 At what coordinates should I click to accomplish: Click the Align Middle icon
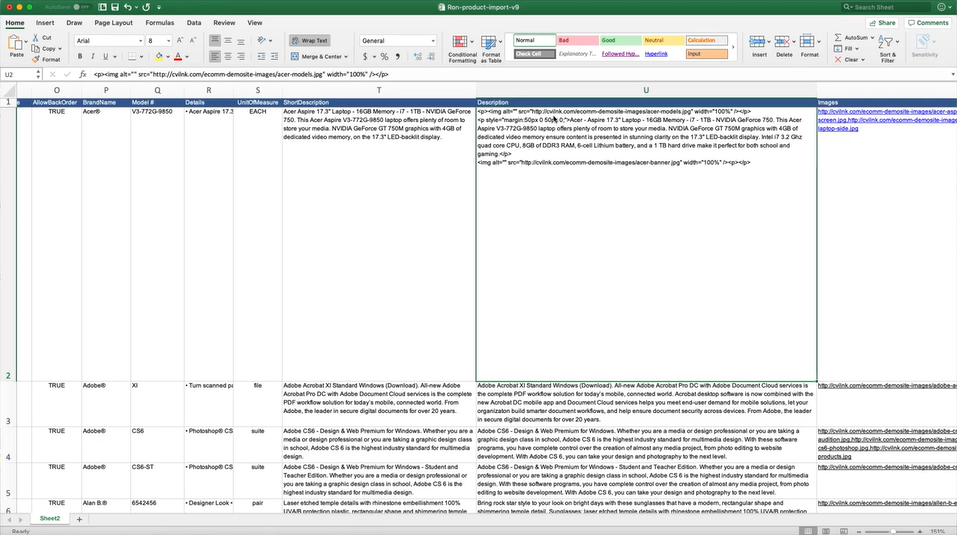pyautogui.click(x=228, y=40)
